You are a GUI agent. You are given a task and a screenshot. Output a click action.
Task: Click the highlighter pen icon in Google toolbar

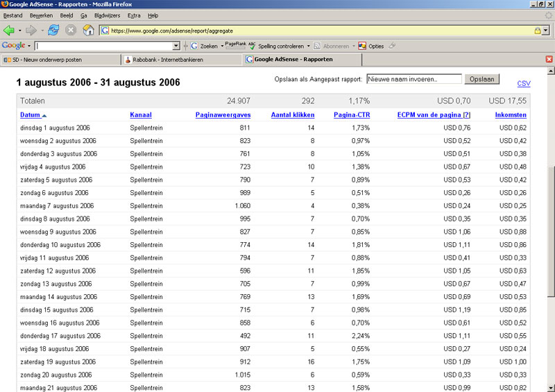coord(392,46)
